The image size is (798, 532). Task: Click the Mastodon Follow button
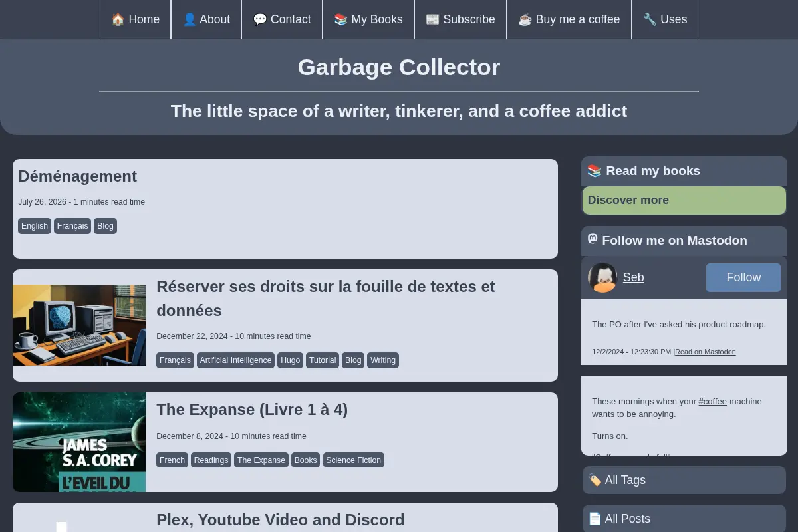click(743, 277)
